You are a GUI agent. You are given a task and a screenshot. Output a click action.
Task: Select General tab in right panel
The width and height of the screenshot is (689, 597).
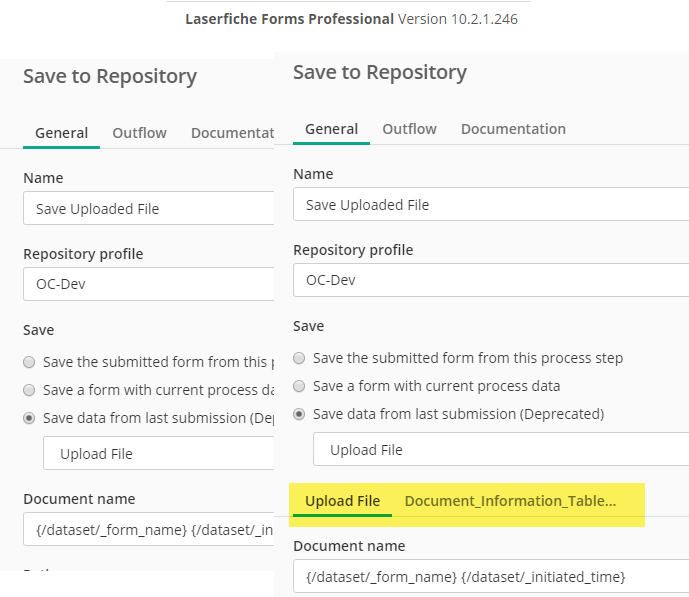(x=331, y=129)
